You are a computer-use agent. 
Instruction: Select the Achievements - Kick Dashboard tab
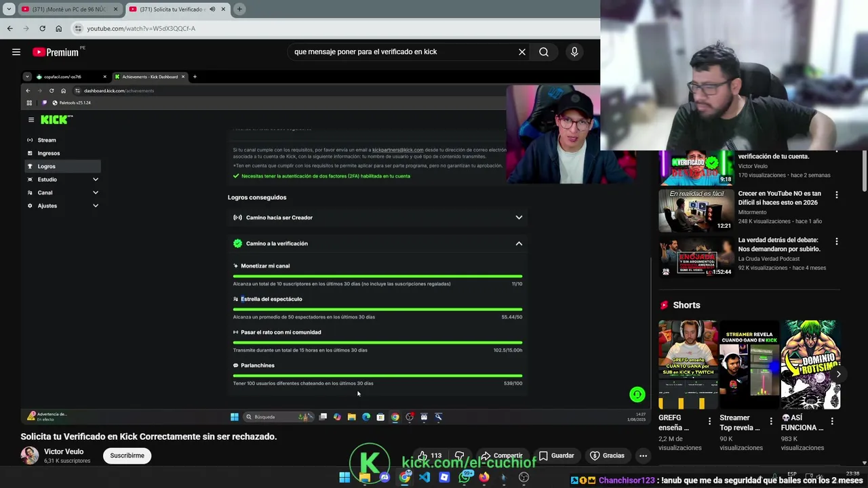(149, 77)
